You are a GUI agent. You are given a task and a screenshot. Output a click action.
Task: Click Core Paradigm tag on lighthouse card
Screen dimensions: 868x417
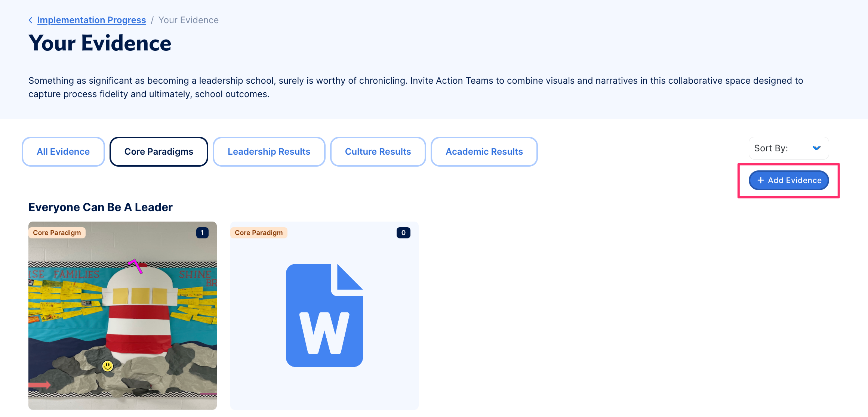click(57, 233)
